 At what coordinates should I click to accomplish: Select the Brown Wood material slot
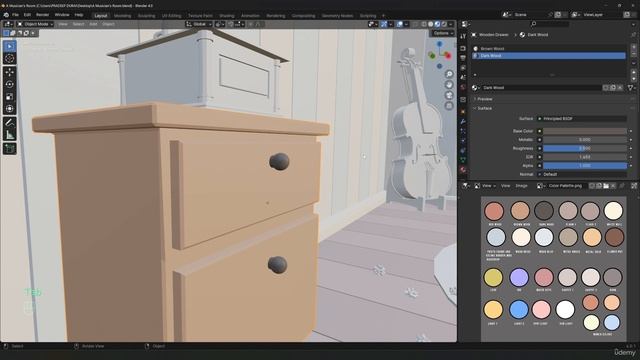(549, 49)
